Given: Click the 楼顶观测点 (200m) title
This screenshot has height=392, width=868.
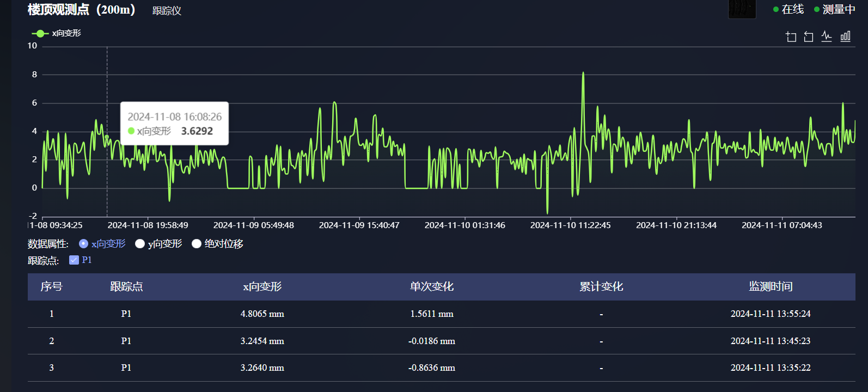Looking at the screenshot, I should (82, 9).
